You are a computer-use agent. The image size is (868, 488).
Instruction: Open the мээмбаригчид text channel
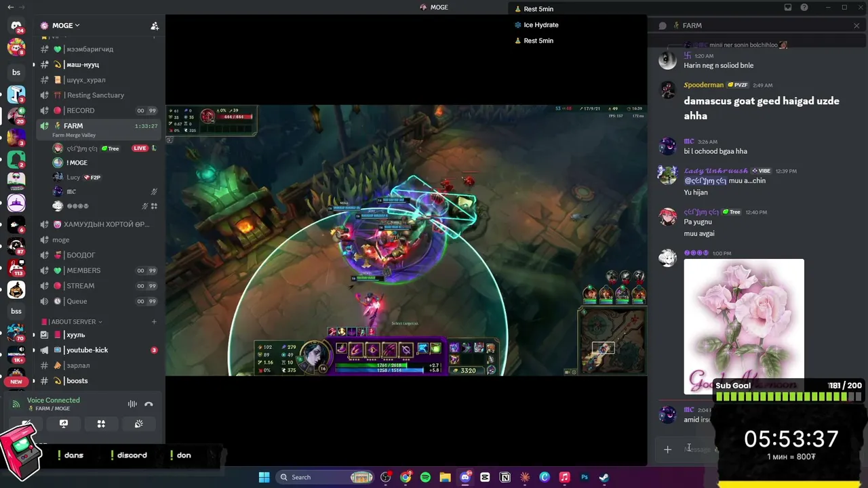pos(99,49)
